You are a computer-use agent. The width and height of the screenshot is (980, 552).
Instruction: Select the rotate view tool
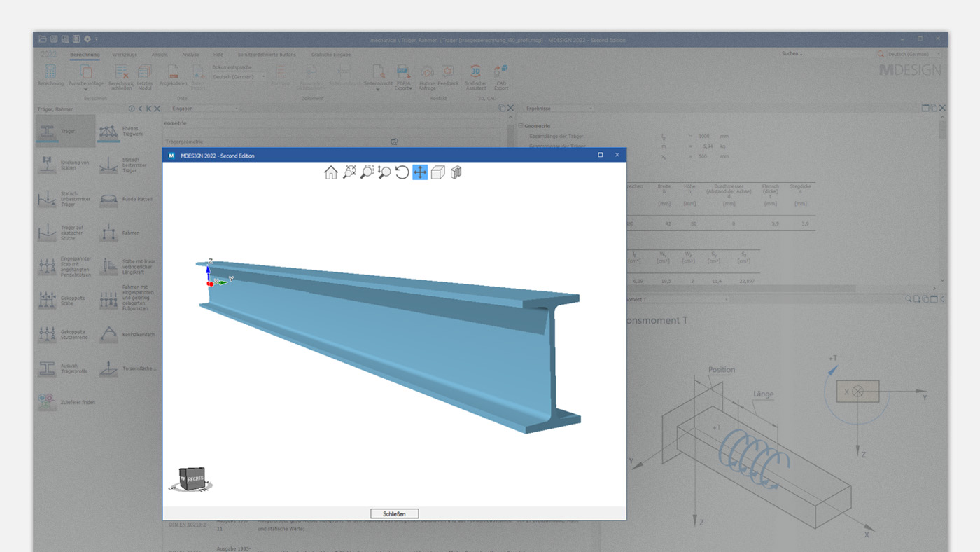[402, 172]
